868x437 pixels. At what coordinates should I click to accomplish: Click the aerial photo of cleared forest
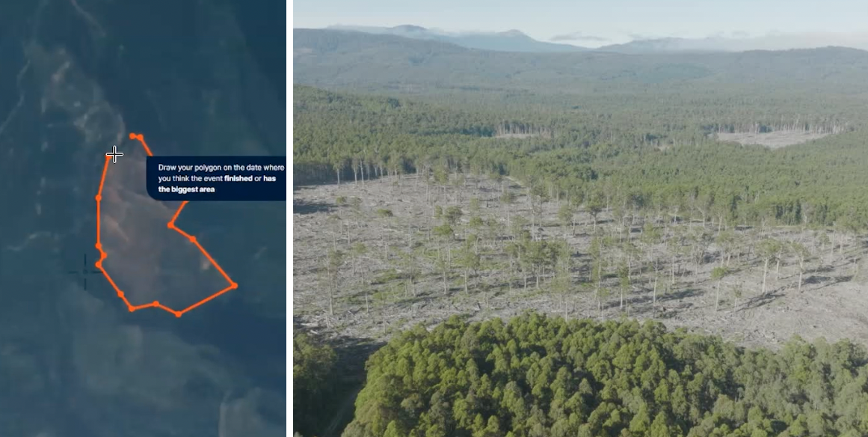click(x=581, y=218)
